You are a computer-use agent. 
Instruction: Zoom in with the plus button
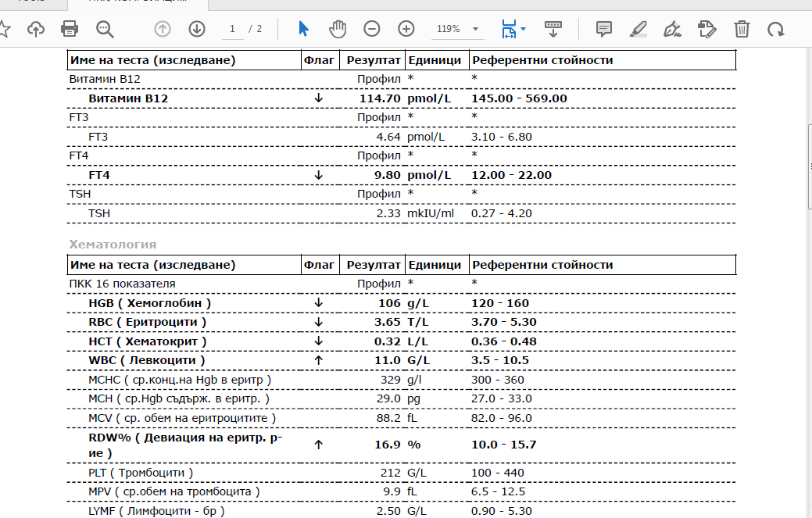coord(406,29)
